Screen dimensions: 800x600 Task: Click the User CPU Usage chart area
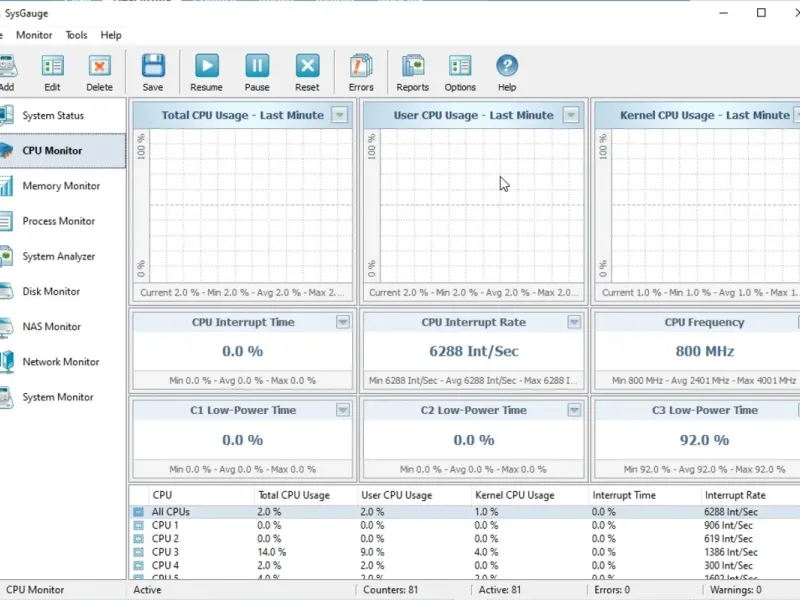pyautogui.click(x=482, y=205)
